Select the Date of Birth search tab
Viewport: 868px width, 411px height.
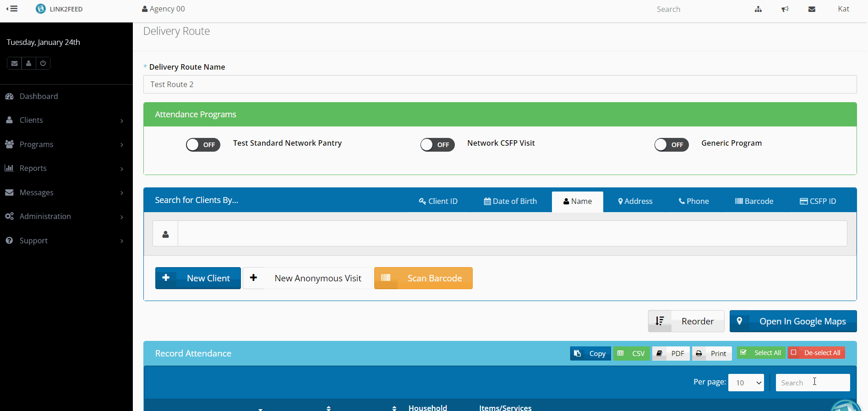(510, 201)
